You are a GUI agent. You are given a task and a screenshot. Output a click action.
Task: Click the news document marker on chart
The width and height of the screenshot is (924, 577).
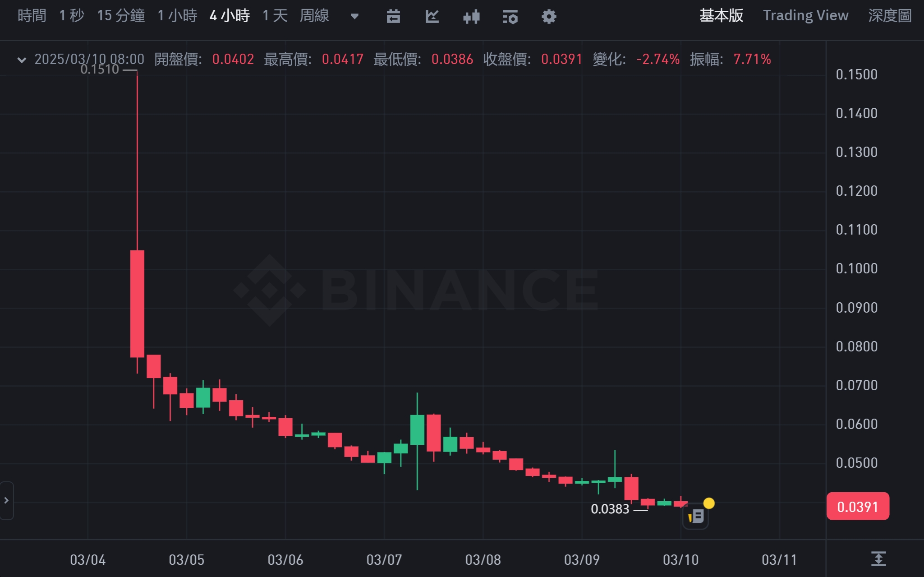(696, 516)
